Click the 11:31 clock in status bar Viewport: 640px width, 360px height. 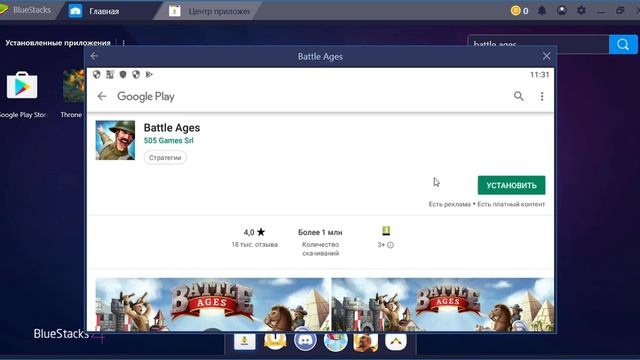539,75
